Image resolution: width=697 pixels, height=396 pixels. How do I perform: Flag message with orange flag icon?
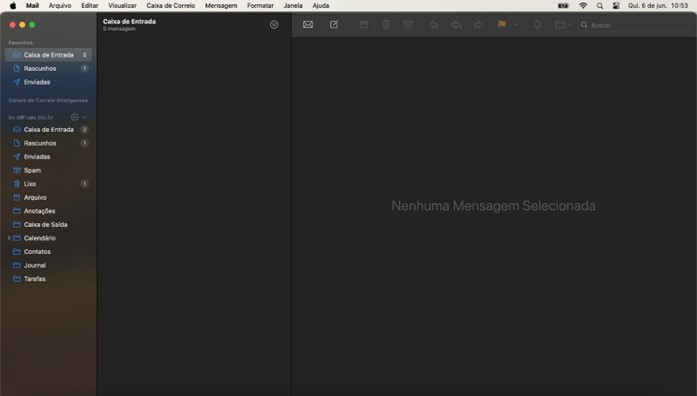(502, 24)
